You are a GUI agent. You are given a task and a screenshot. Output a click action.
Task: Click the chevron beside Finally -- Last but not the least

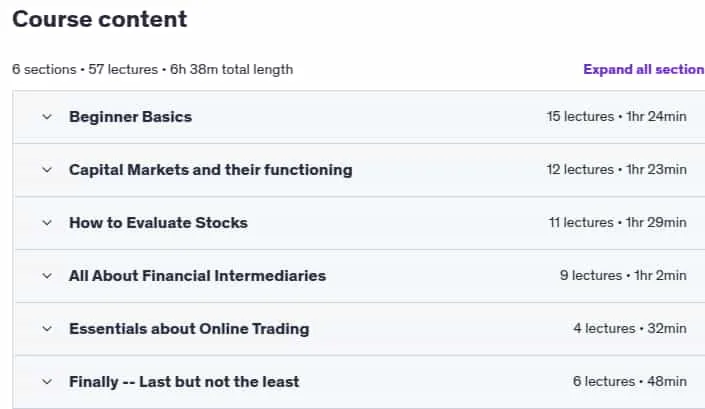[47, 382]
